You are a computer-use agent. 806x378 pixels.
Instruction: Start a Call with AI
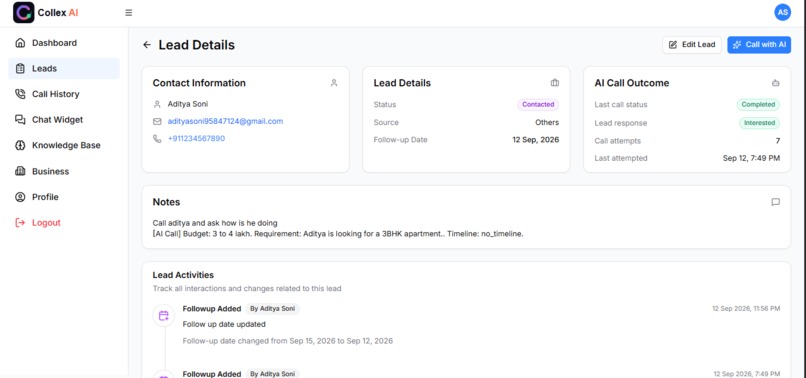point(759,45)
